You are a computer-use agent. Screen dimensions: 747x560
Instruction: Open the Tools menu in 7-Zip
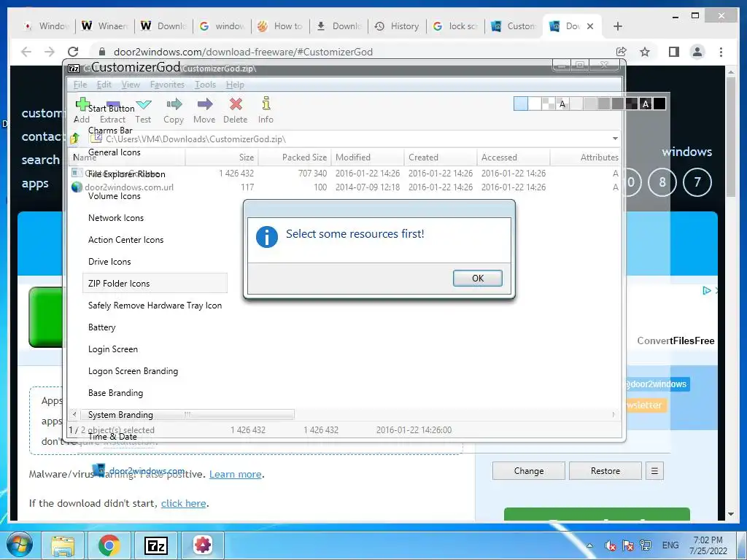click(205, 85)
